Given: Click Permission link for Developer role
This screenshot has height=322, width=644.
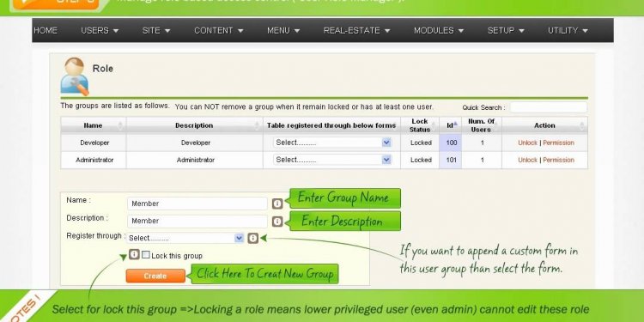Looking at the screenshot, I should [558, 143].
